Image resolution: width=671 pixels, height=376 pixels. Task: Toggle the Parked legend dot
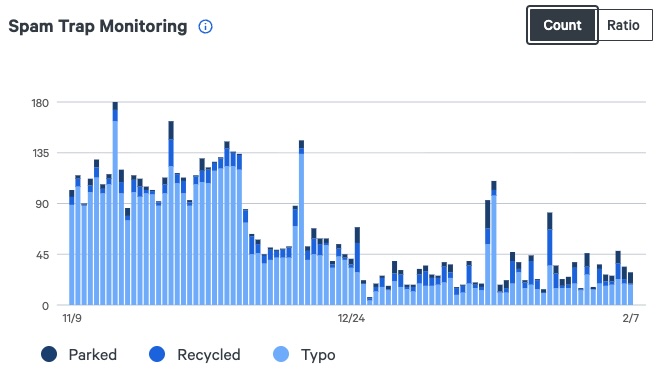pyautogui.click(x=49, y=354)
